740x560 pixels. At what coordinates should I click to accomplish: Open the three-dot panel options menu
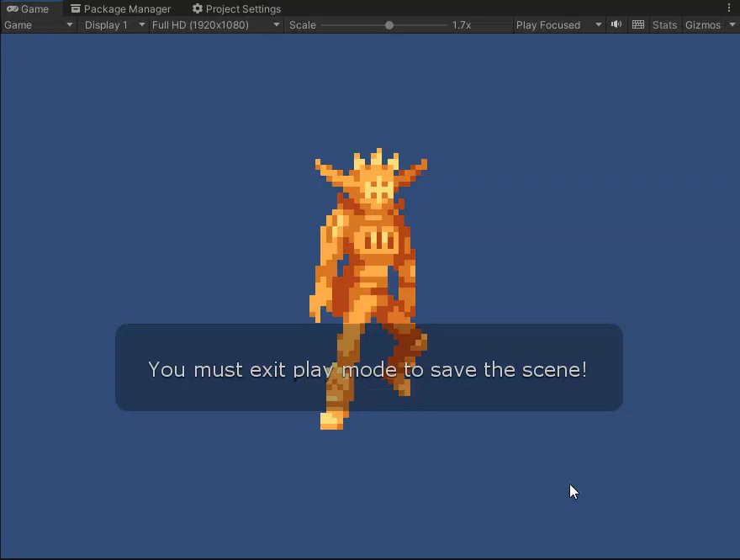[x=729, y=8]
